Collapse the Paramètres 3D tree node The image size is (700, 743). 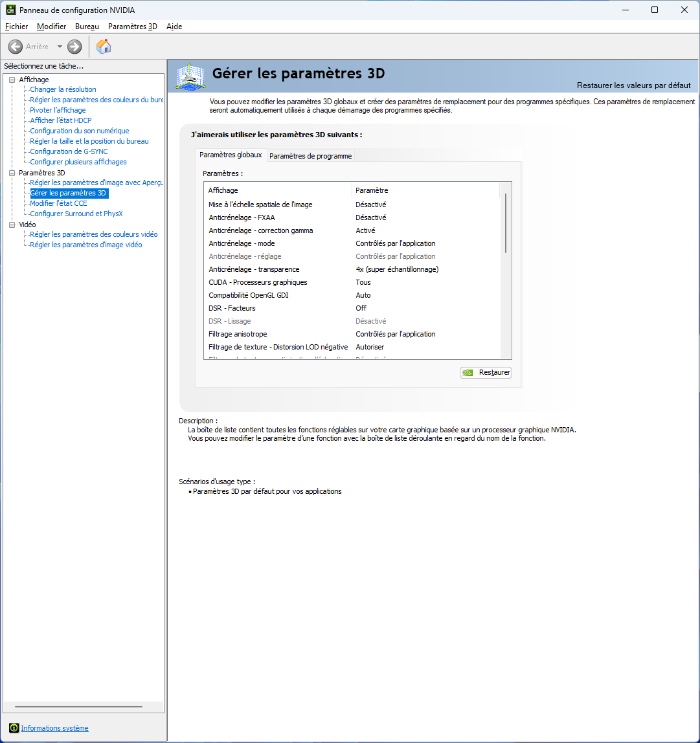[12, 173]
